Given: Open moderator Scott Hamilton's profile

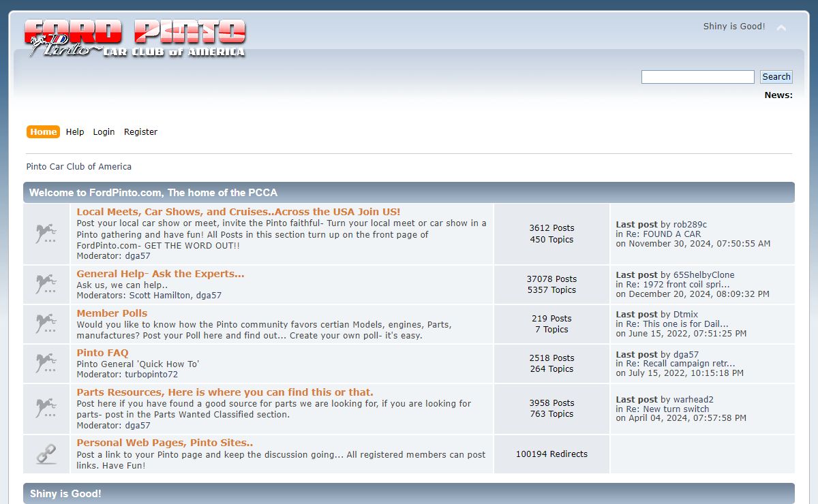Looking at the screenshot, I should pyautogui.click(x=161, y=296).
